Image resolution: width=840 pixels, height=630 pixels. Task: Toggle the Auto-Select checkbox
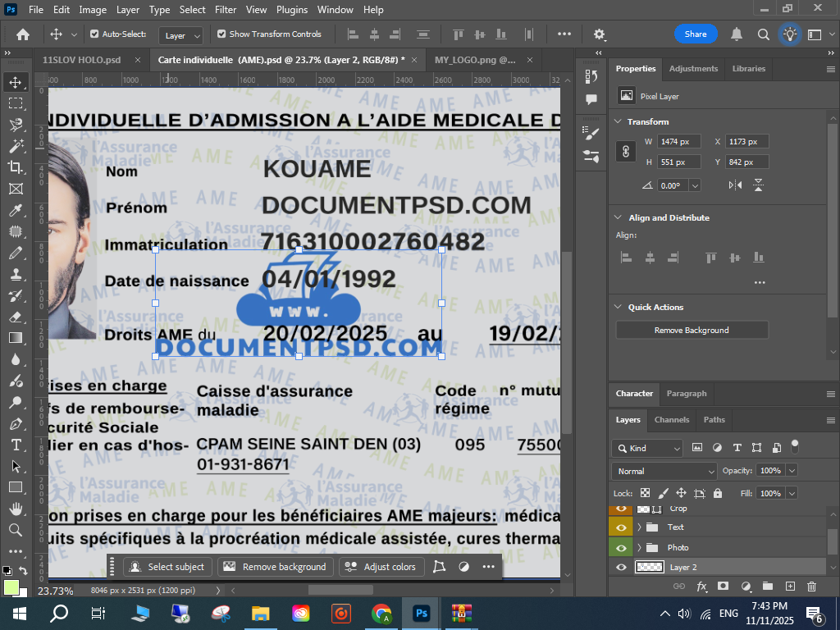point(94,34)
